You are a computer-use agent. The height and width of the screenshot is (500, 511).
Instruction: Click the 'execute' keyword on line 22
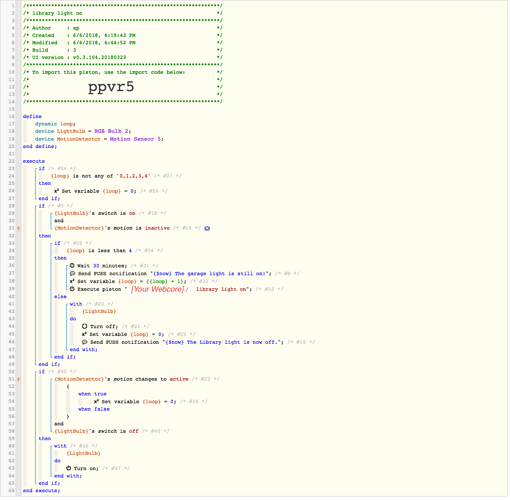pos(34,162)
